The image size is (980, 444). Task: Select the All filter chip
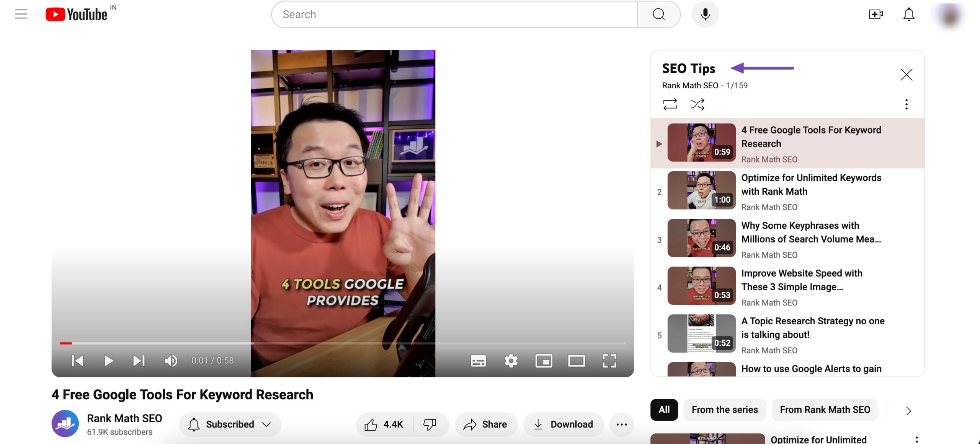coord(664,410)
